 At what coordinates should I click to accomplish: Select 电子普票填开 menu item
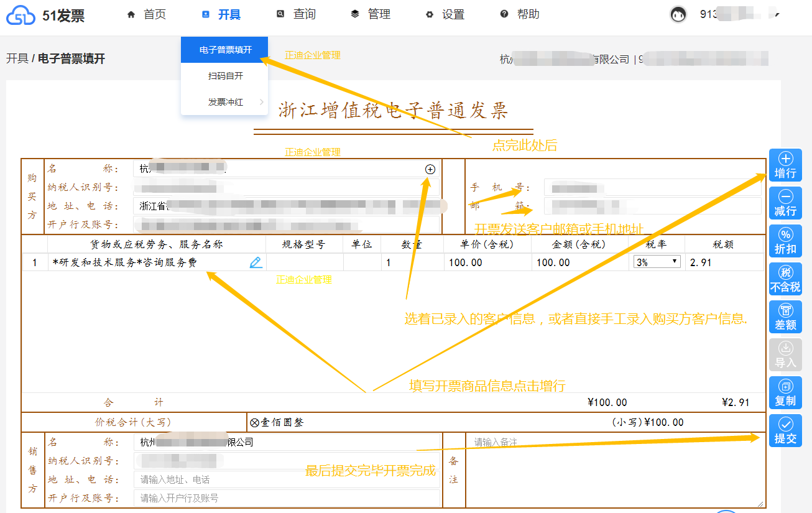click(x=225, y=50)
